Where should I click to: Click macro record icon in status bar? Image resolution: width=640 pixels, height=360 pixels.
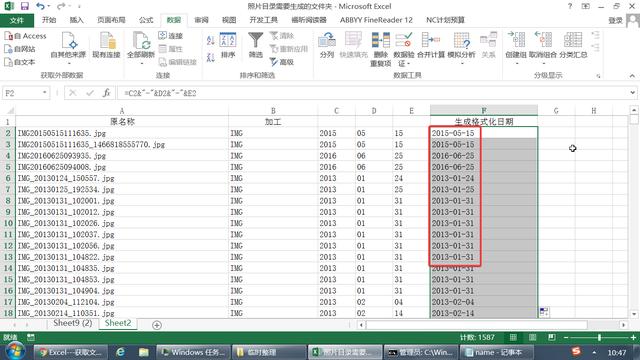click(x=31, y=338)
